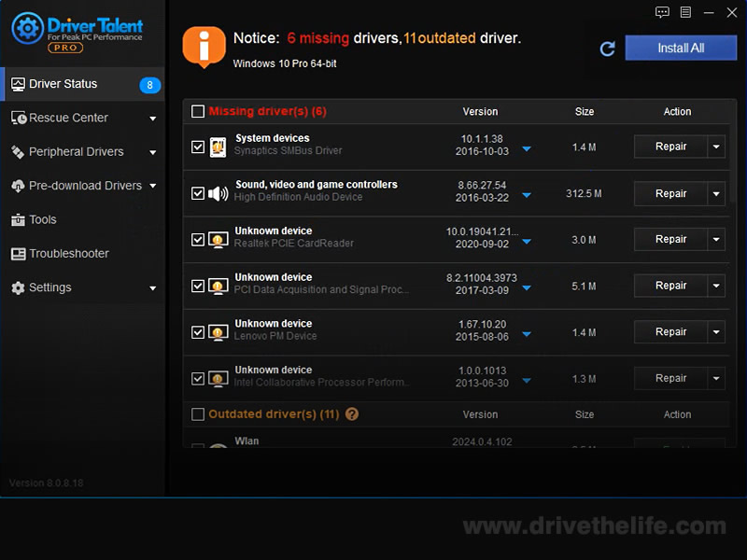
Task: Open version dropdown for Intel Collaborative Processor
Action: pyautogui.click(x=527, y=381)
